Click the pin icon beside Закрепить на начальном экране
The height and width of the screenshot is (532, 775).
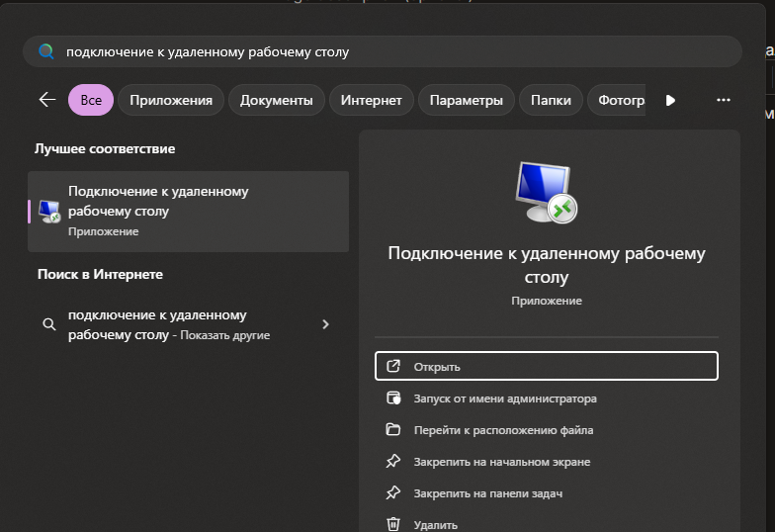point(393,462)
